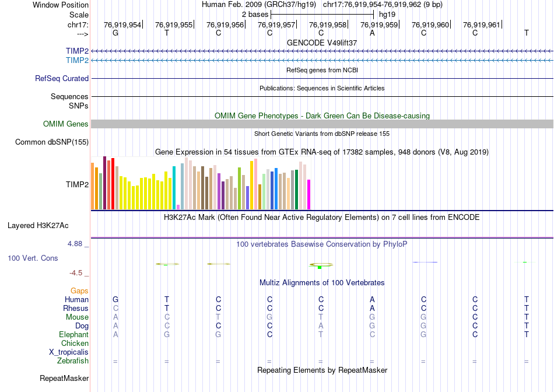Click the -4.5 PhyloP lower limit value
Image resolution: width=554 pixels, height=392 pixels.
point(76,273)
